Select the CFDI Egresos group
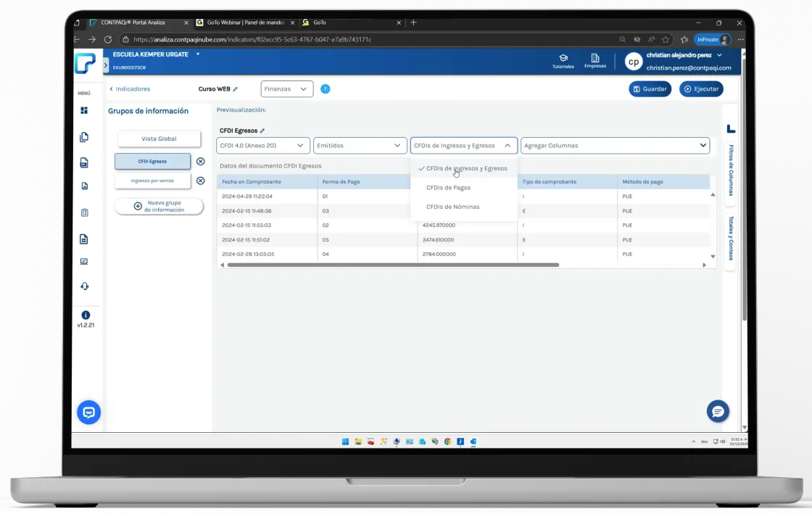 pyautogui.click(x=152, y=162)
